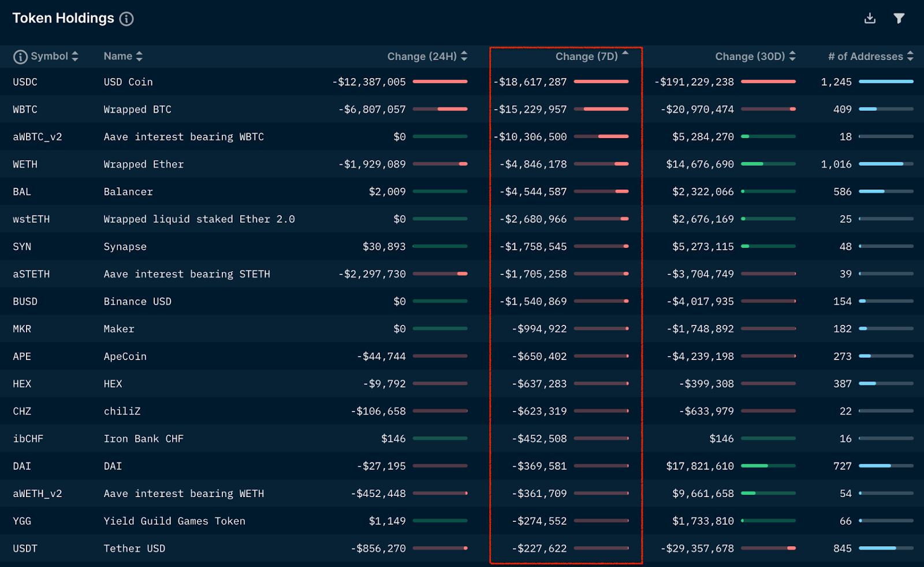Screen dimensions: 924x567
Task: Click the $14,676,690 30D value
Action: click(x=700, y=164)
